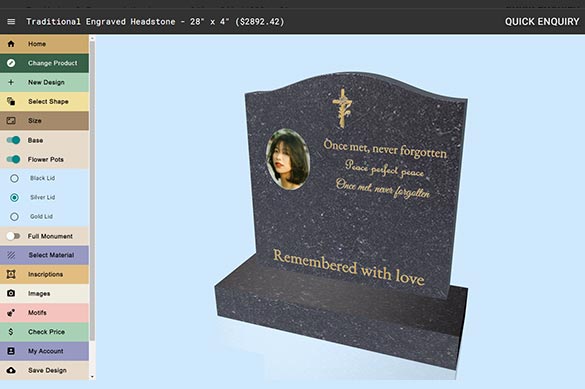Select 'Remembered with love' inscription
This screenshot has width=585, height=389.
tap(348, 267)
